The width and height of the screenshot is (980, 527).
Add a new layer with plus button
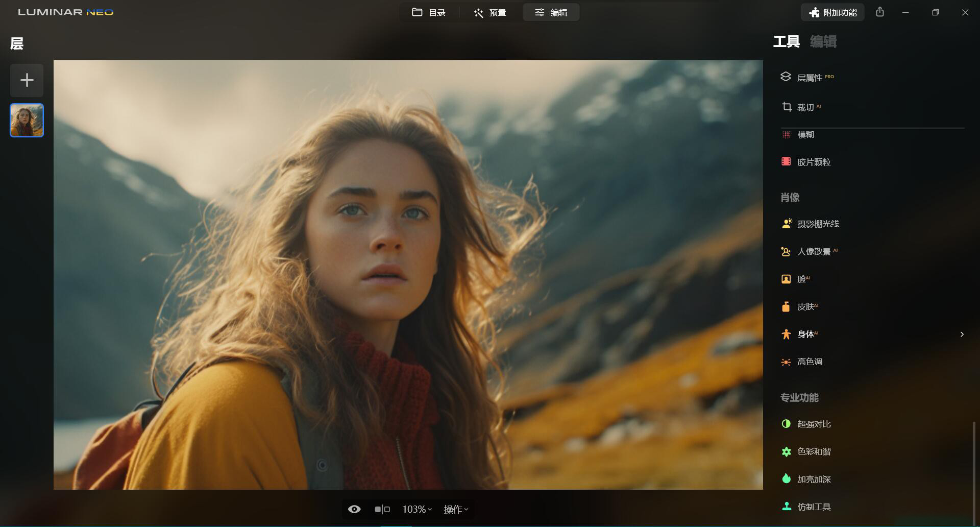tap(27, 80)
